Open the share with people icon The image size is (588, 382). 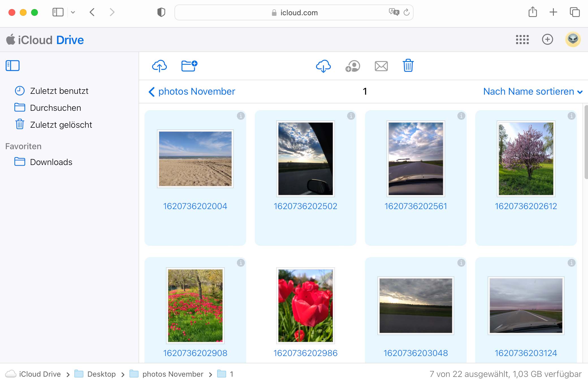pyautogui.click(x=352, y=66)
